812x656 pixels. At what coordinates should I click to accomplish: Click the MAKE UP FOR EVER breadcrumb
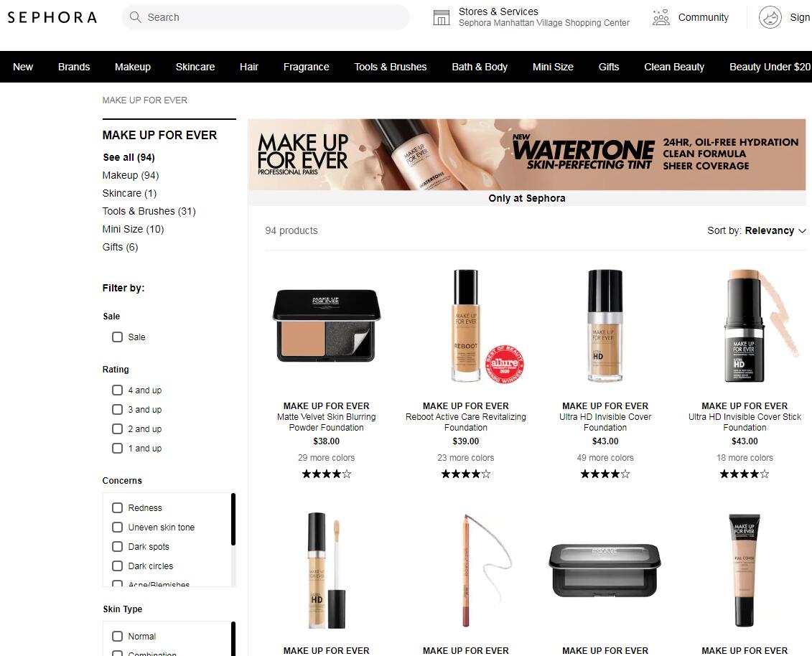[145, 100]
